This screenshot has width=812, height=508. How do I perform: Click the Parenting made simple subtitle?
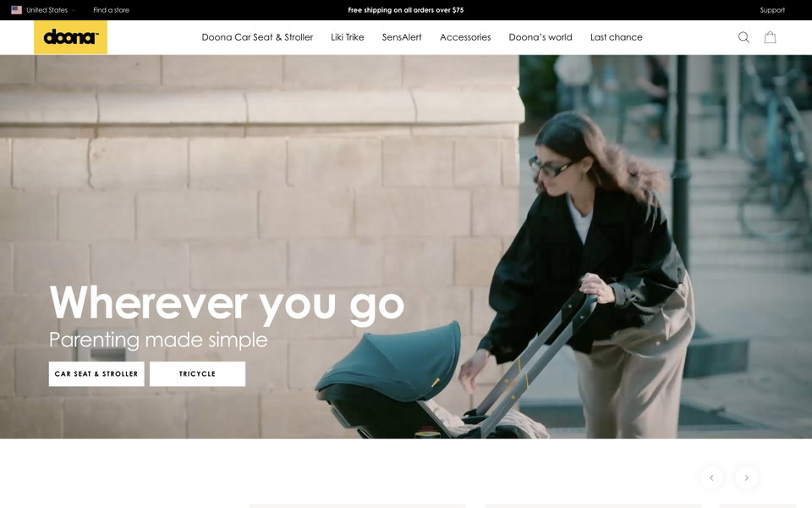pos(158,340)
